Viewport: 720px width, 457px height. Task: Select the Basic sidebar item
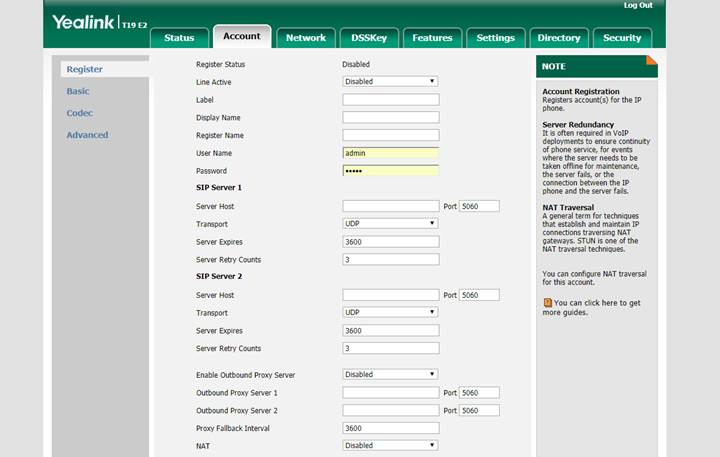coord(77,91)
